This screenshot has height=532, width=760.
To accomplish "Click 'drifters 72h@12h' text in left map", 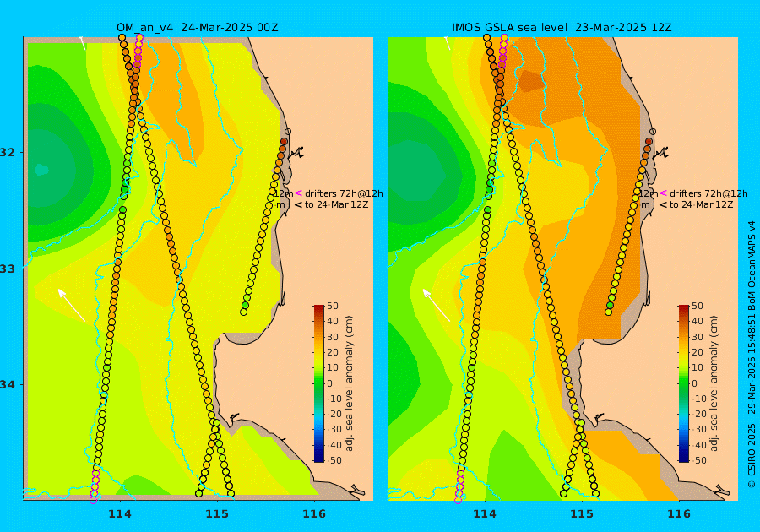I will (x=344, y=193).
